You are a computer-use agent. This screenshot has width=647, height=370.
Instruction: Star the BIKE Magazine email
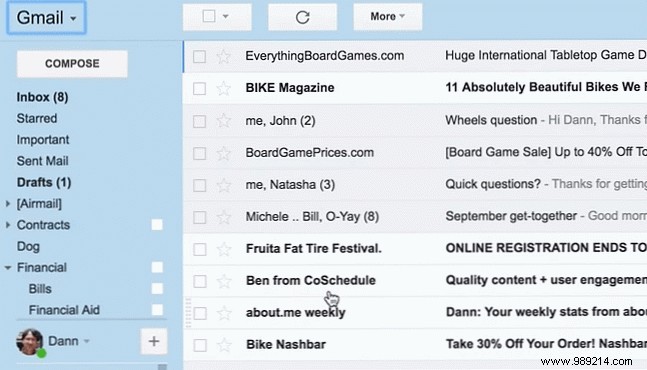pos(223,88)
